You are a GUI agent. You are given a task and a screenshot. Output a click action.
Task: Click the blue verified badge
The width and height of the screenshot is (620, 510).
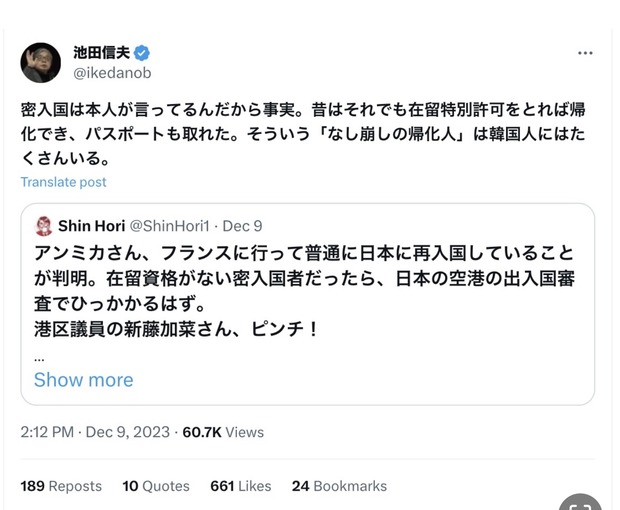[x=143, y=53]
